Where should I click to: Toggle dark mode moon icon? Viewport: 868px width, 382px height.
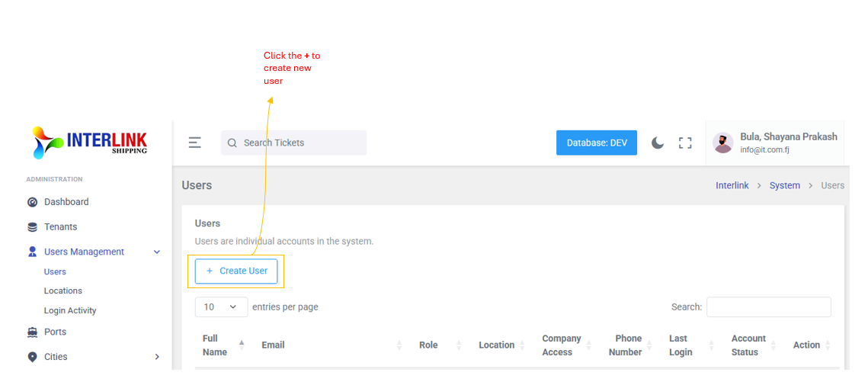click(x=658, y=143)
